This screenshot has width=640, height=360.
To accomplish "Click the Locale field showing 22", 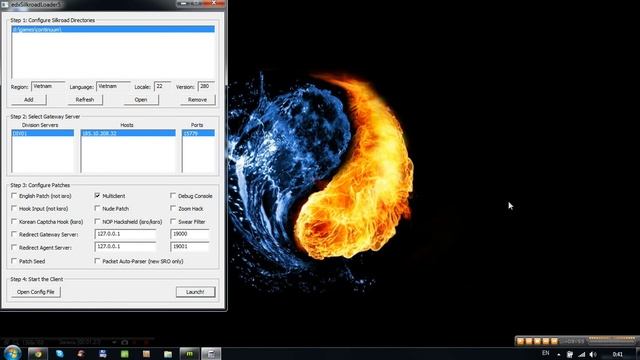I will (162, 87).
